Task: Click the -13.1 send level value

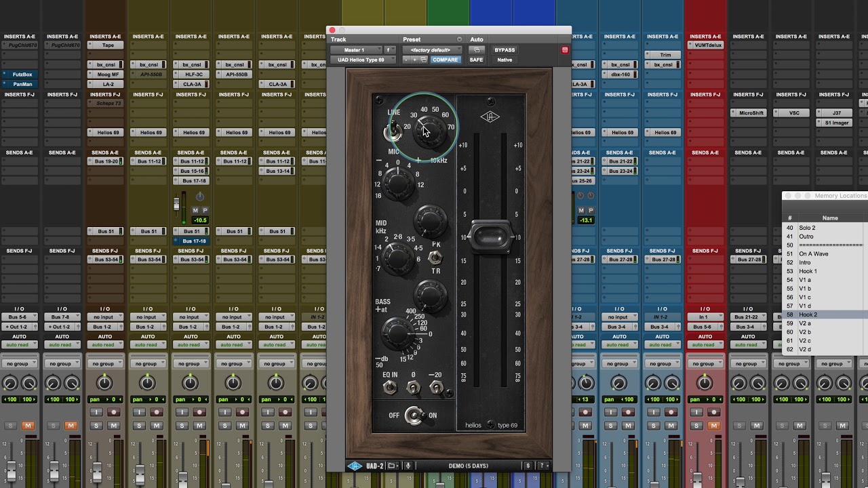Action: point(587,220)
